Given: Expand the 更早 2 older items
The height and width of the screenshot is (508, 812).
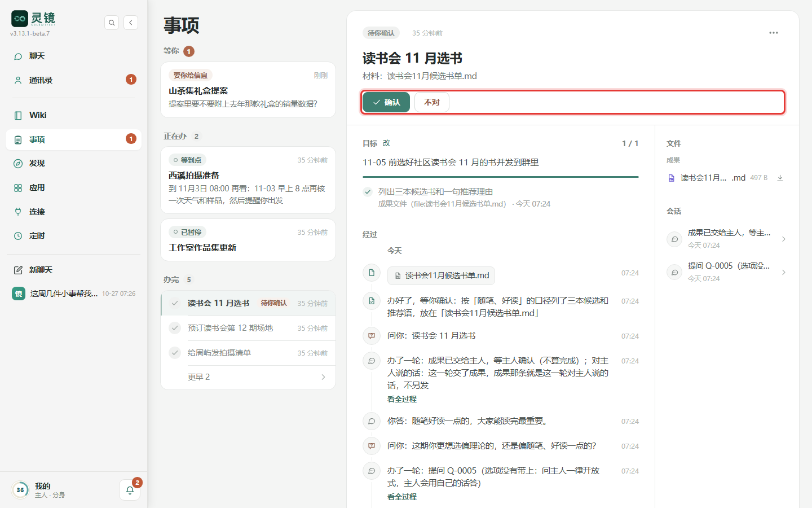Looking at the screenshot, I should pos(248,377).
